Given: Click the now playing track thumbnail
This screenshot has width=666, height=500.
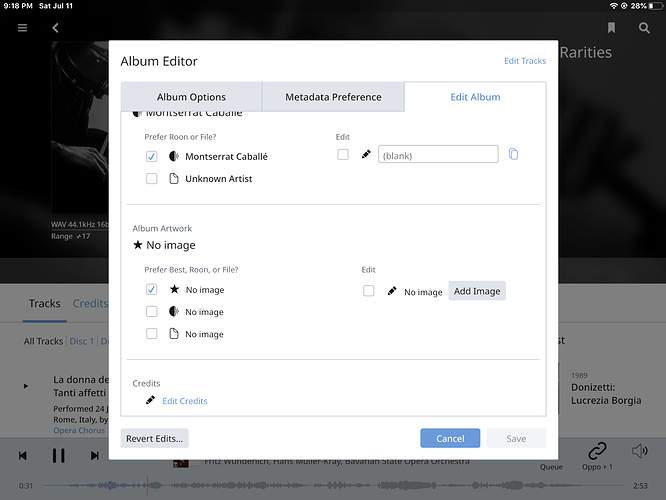Looking at the screenshot, I should coord(181,463).
